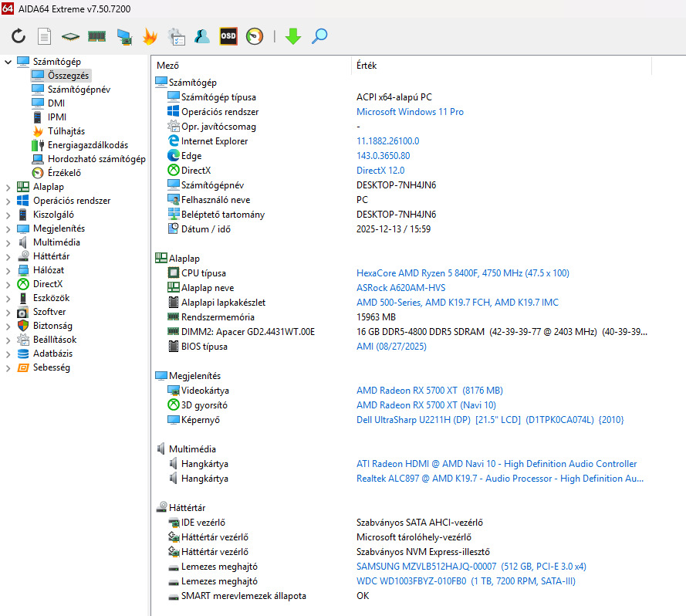Image resolution: width=686 pixels, height=616 pixels.
Task: Click the CPU chip toolbar icon
Action: tap(70, 36)
